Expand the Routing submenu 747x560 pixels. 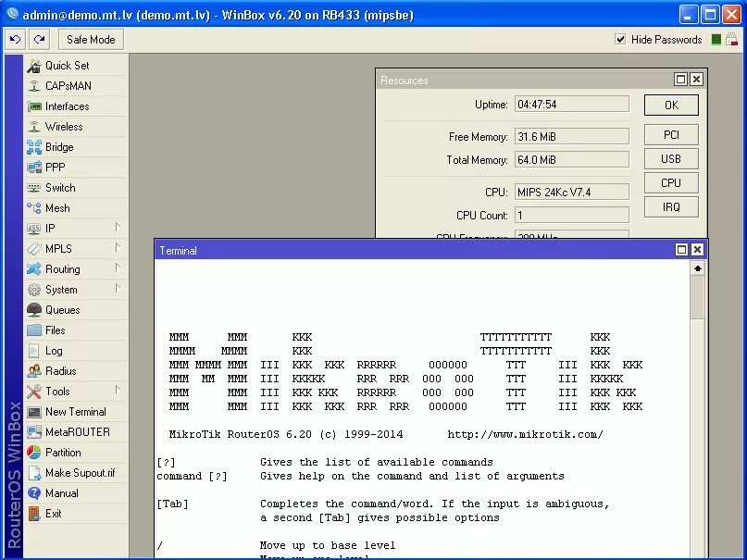(118, 268)
